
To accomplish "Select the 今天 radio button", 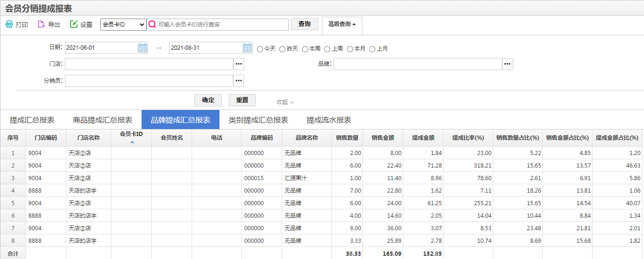I will point(260,49).
